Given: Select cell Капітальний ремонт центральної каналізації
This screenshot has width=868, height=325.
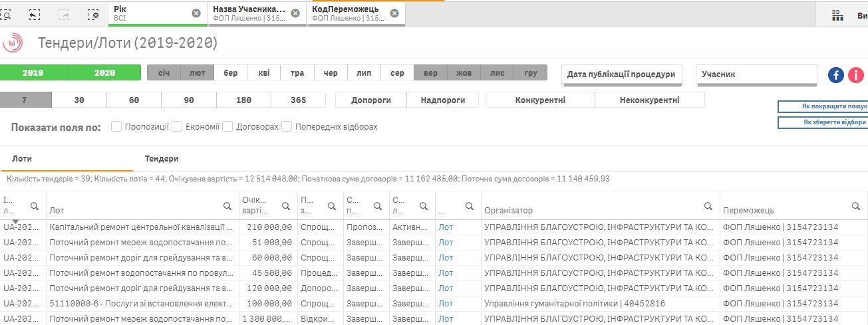Looking at the screenshot, I should 141,227.
